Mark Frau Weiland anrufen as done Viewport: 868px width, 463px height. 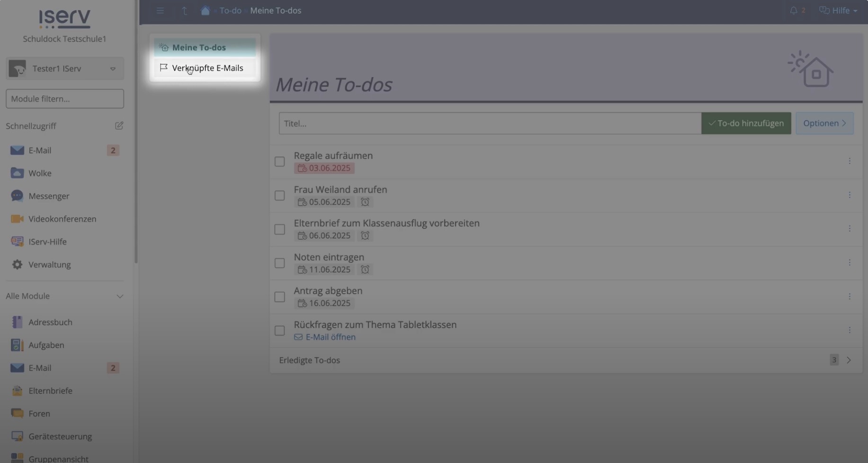(x=280, y=195)
